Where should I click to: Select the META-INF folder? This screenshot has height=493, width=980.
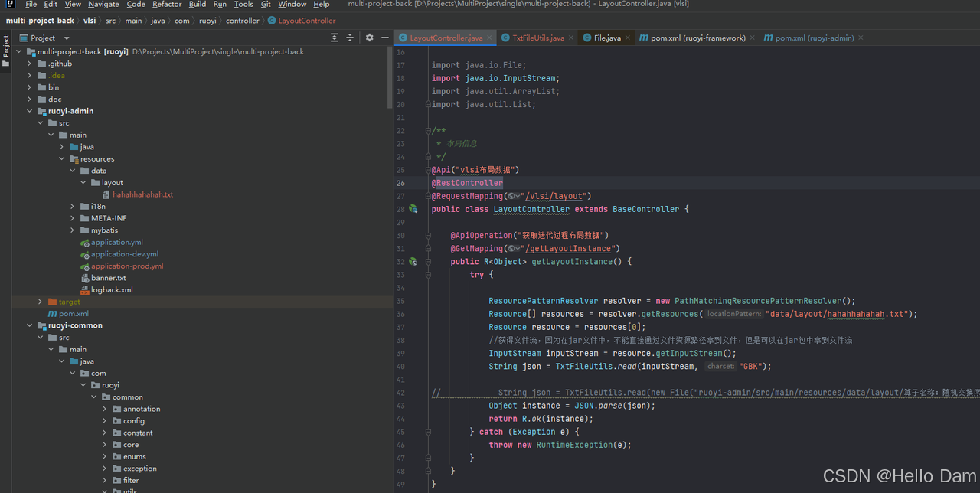point(109,218)
